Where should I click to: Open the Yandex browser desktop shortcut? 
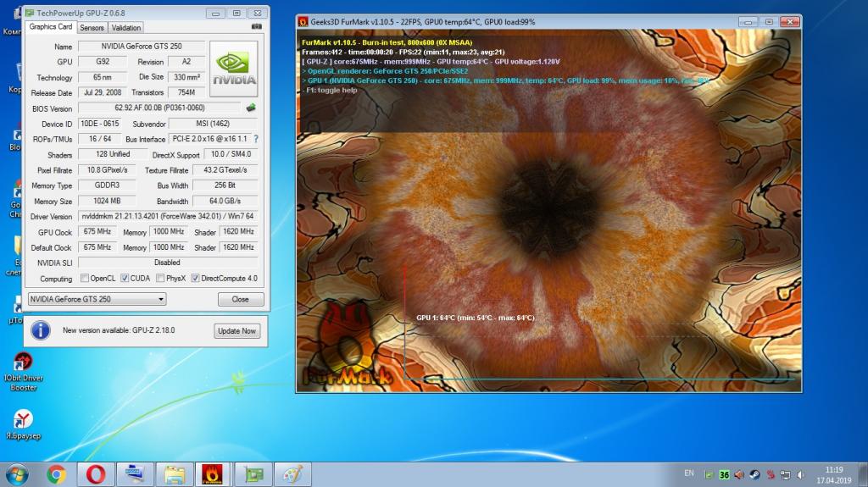point(23,424)
